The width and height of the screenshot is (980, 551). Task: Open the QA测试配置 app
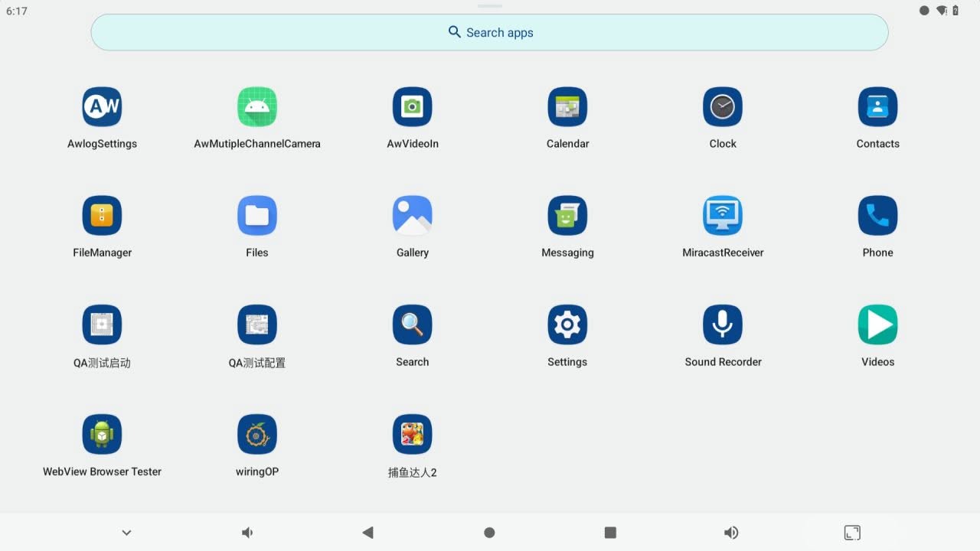click(x=257, y=325)
